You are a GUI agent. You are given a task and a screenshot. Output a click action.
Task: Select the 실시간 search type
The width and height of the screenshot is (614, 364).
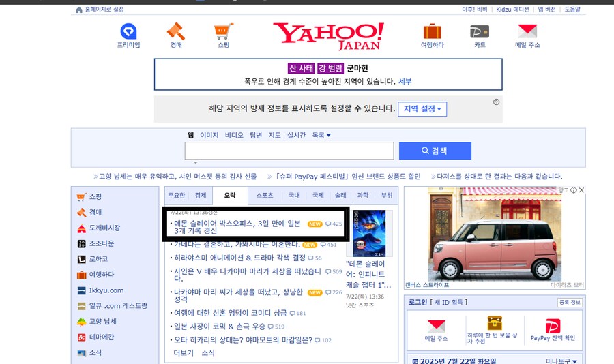(x=297, y=135)
